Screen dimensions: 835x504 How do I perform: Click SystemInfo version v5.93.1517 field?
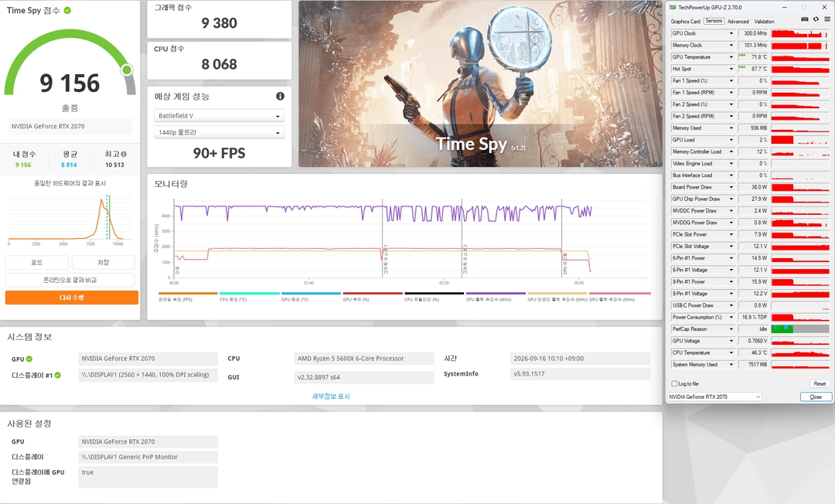coord(580,374)
